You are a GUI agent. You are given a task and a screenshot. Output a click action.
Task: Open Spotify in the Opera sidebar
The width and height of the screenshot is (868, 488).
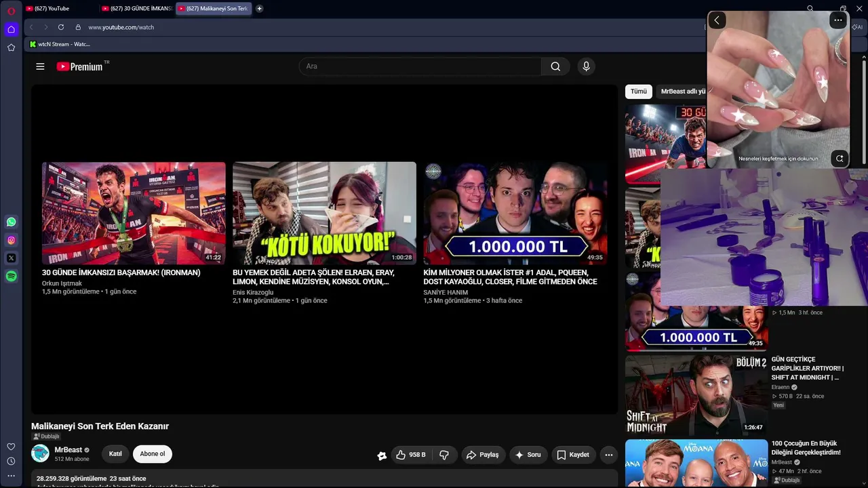[11, 277]
